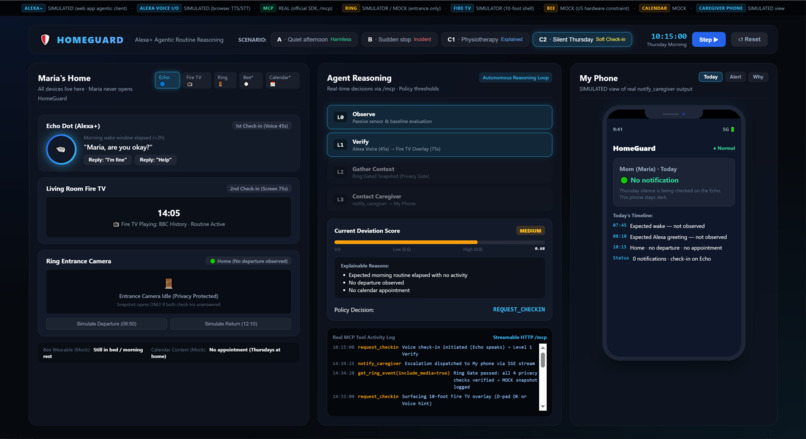The image size is (806, 439).
Task: Click the 2nd Check-in (Screen 75s) badge
Action: click(259, 189)
